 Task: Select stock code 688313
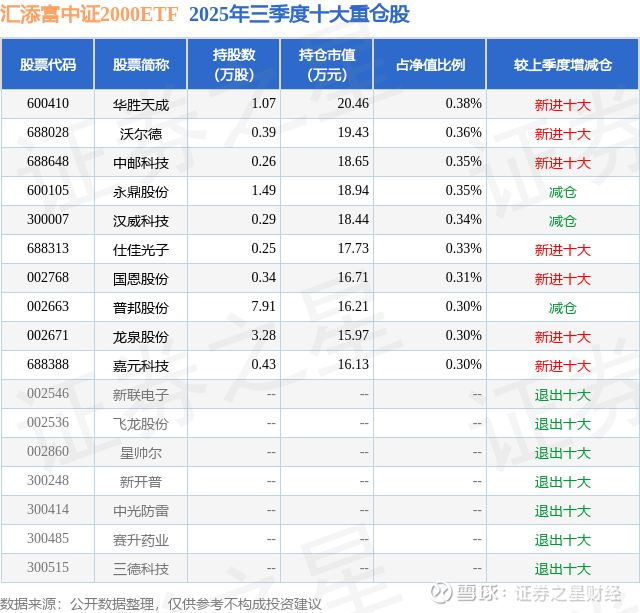point(48,249)
